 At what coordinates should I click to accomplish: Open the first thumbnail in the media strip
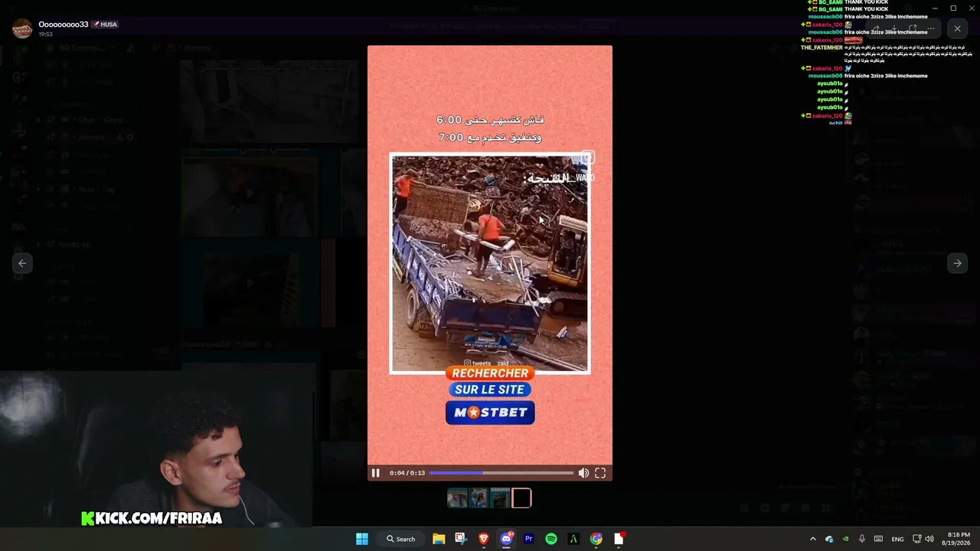[x=457, y=499]
